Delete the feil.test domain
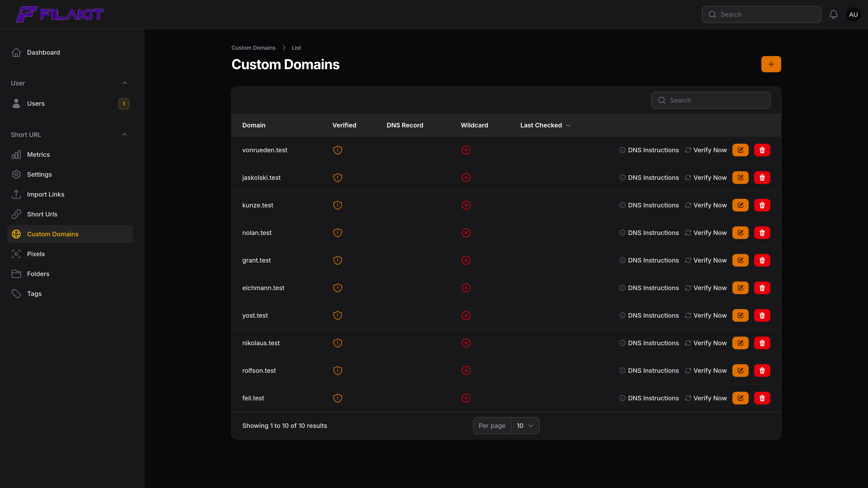Image resolution: width=868 pixels, height=488 pixels. [x=762, y=398]
